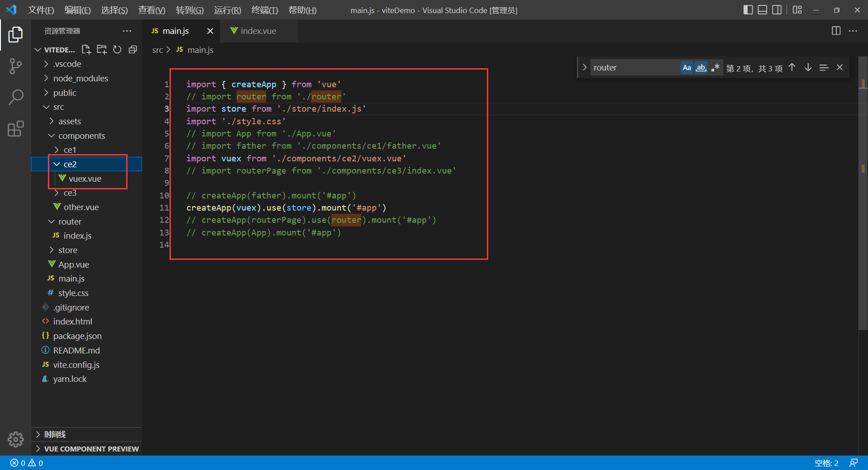Open the 终端(T) menu
The height and width of the screenshot is (470, 868).
[265, 10]
